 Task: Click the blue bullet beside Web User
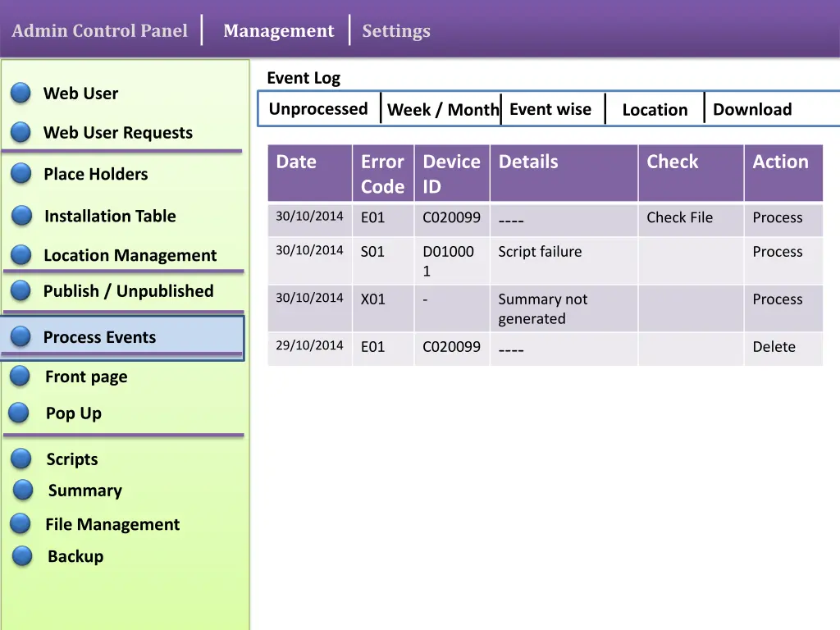click(21, 93)
